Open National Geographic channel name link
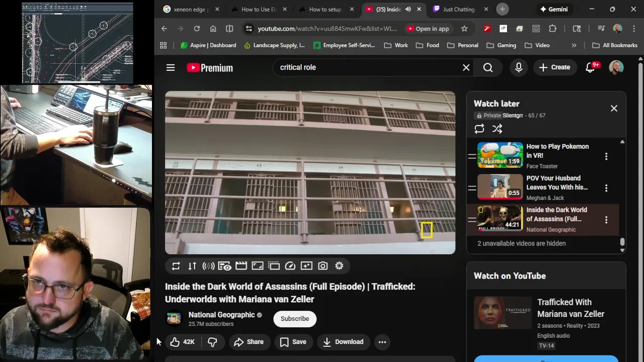The width and height of the screenshot is (644, 362). 221,315
